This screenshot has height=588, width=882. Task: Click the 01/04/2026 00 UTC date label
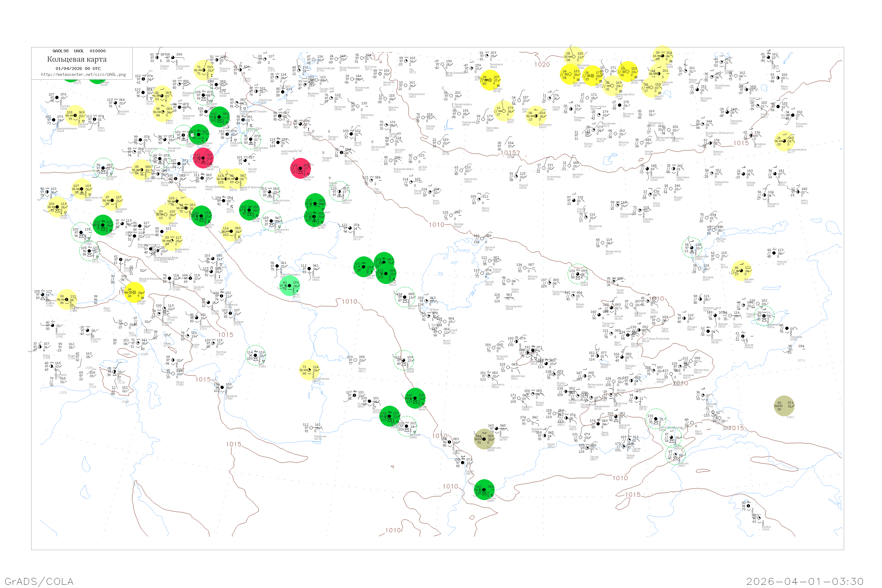click(x=78, y=69)
